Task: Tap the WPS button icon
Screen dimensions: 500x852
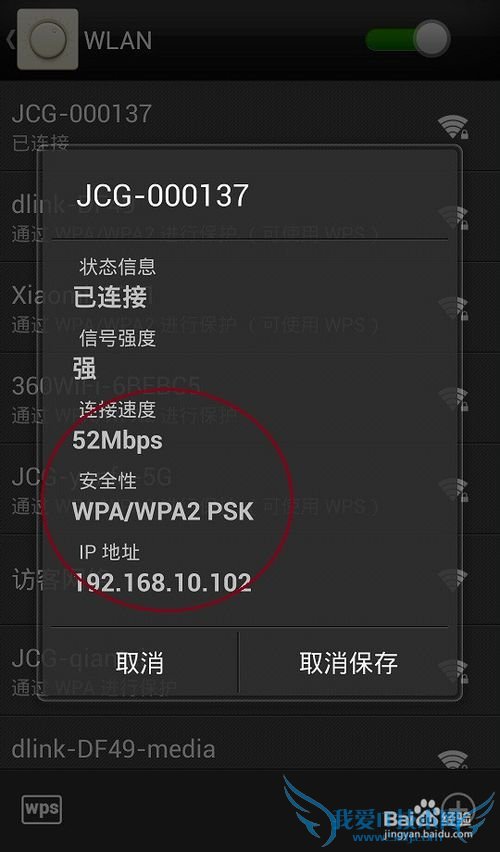Action: 42,810
